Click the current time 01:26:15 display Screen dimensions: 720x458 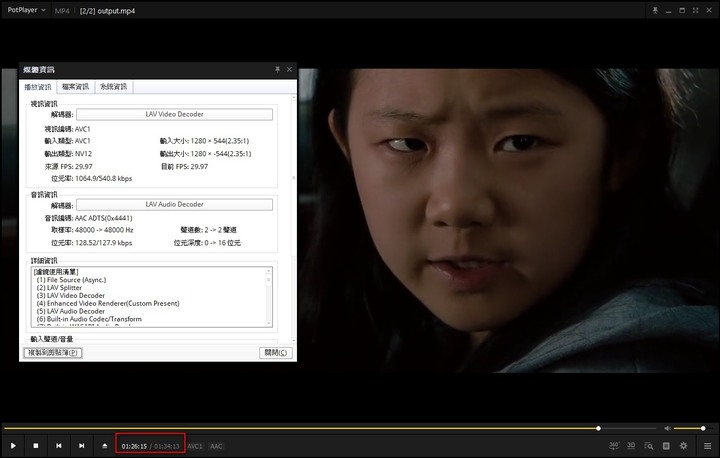pos(134,446)
